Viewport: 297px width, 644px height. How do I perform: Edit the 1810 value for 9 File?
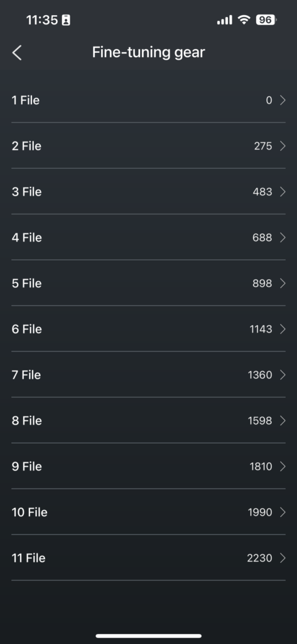click(261, 466)
